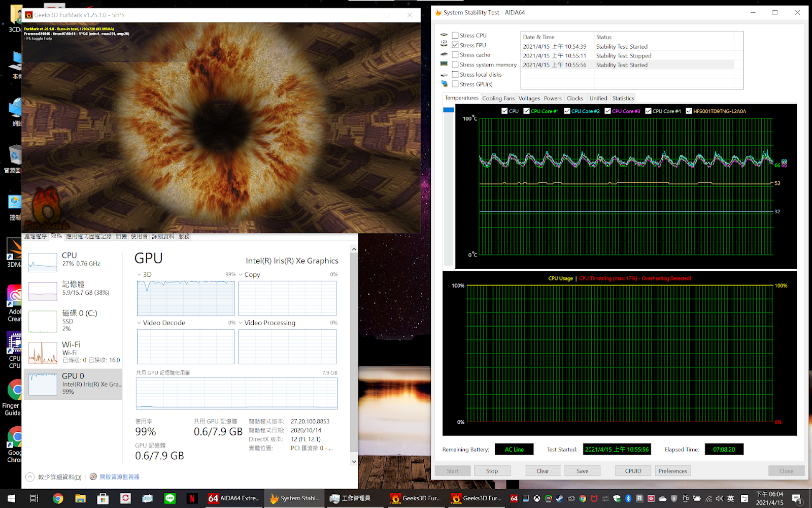
Task: Open Bluetooth tray icon
Action: click(x=628, y=498)
